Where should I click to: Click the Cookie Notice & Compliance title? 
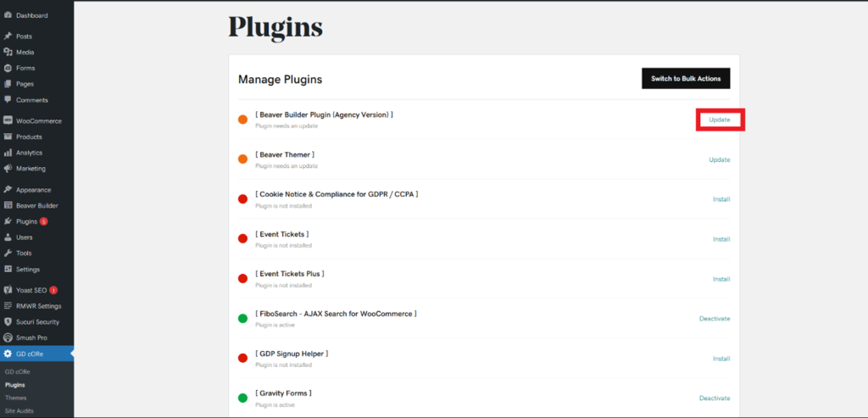(x=337, y=194)
